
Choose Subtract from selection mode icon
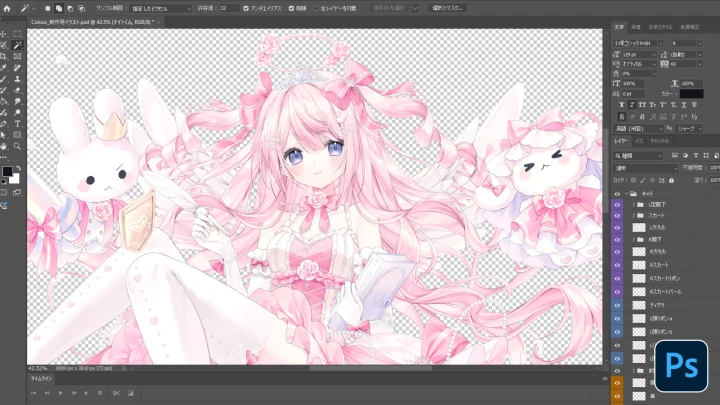[x=70, y=8]
